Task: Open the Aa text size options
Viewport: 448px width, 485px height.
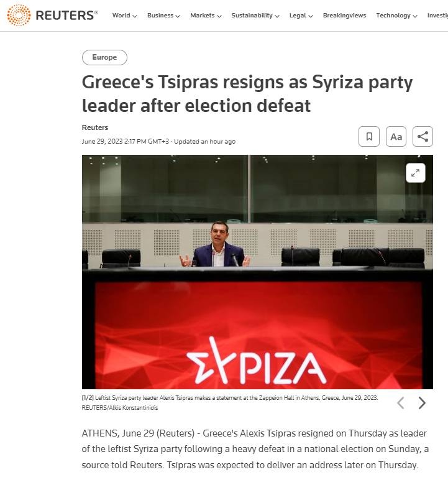Action: coord(396,136)
